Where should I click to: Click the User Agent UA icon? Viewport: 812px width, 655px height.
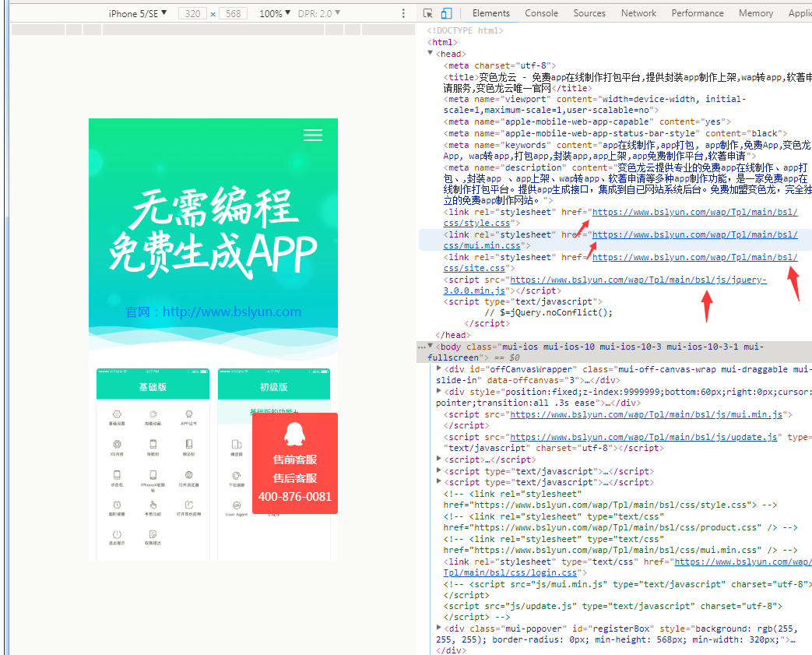pyautogui.click(x=237, y=505)
